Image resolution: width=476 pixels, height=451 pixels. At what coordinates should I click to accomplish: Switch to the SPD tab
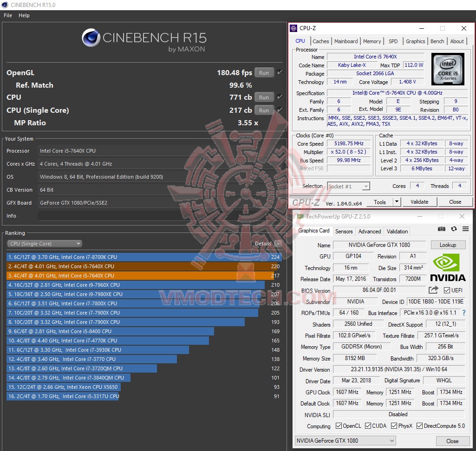point(393,41)
